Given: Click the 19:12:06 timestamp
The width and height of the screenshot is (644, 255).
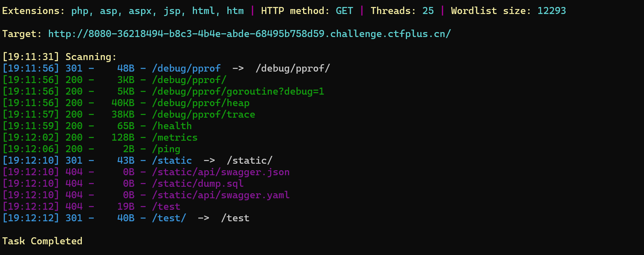Looking at the screenshot, I should coord(31,149).
